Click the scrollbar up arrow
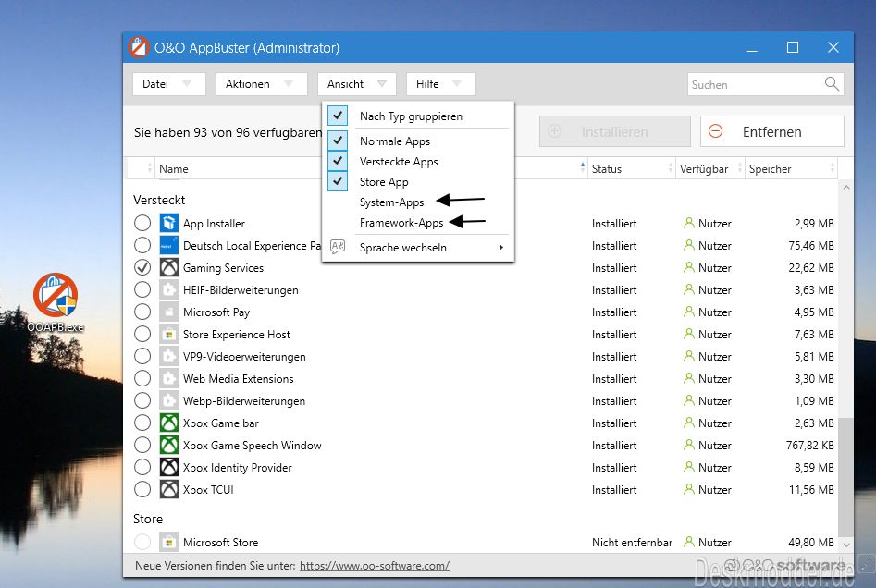Viewport: 876px width, 588px height. 845,188
